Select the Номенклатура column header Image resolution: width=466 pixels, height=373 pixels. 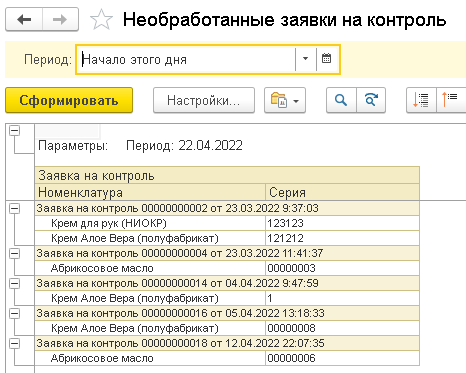point(150,192)
